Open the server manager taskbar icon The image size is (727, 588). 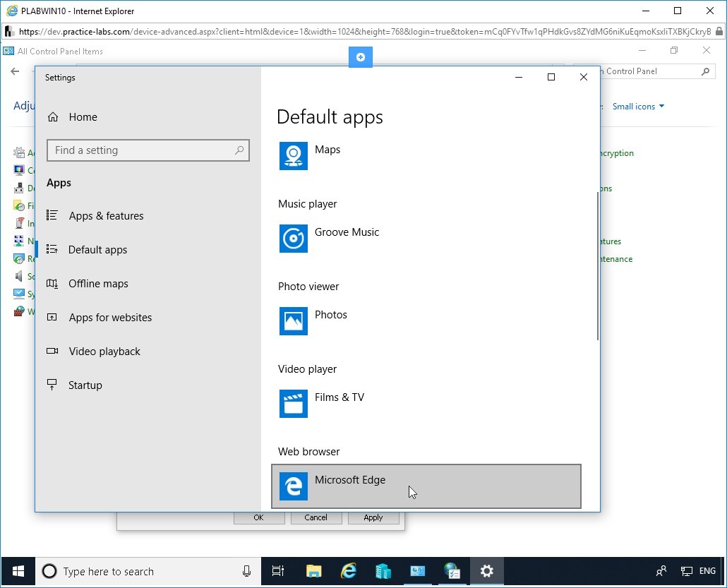point(383,571)
